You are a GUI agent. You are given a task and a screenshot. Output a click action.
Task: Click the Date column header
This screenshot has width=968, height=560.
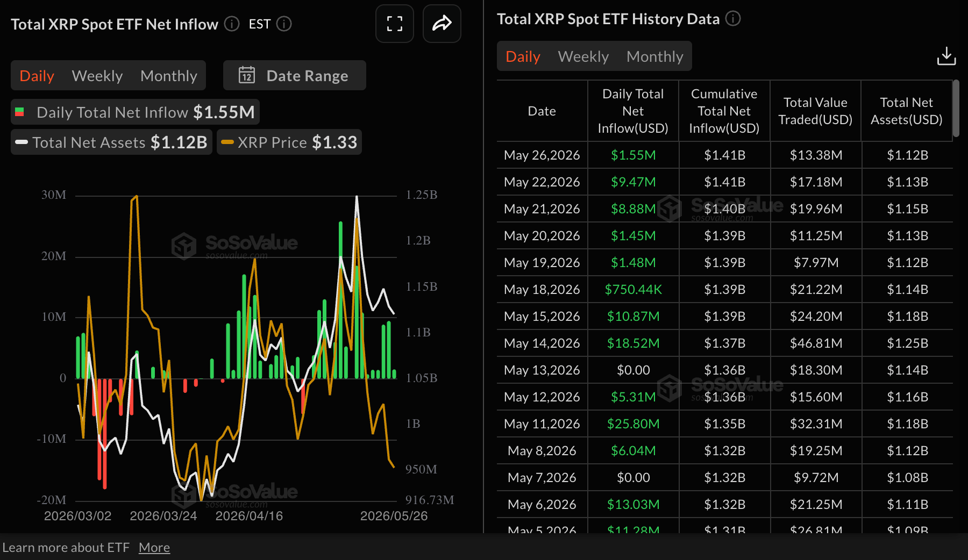click(x=542, y=111)
